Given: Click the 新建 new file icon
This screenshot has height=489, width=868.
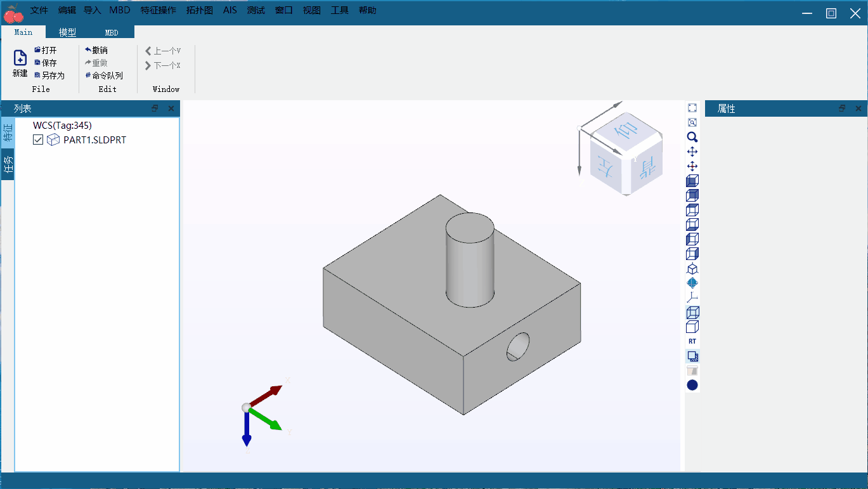Looking at the screenshot, I should point(20,63).
